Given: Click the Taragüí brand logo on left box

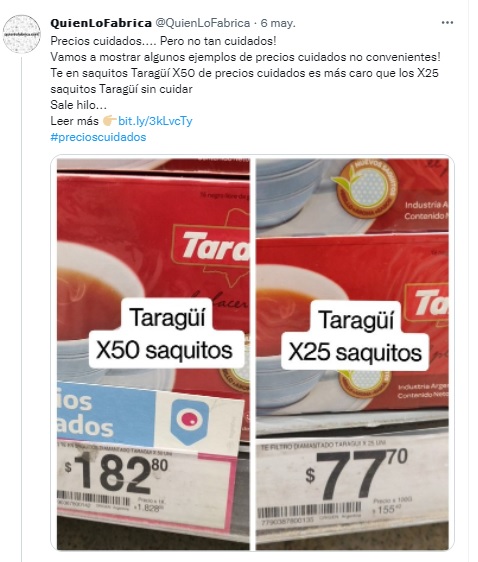Looking at the screenshot, I should [211, 245].
